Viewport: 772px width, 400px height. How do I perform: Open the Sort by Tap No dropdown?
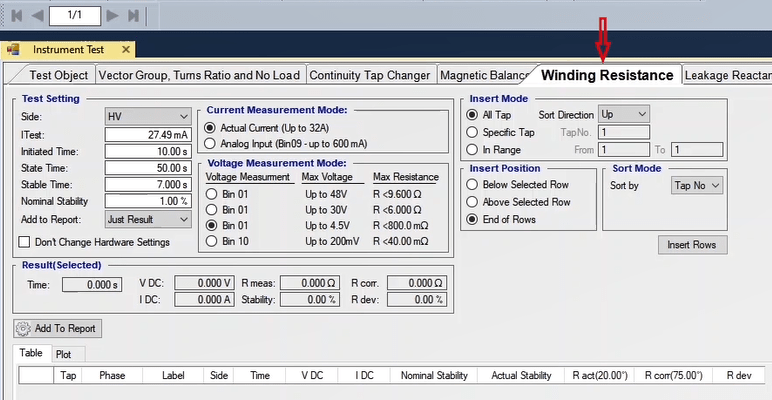697,185
